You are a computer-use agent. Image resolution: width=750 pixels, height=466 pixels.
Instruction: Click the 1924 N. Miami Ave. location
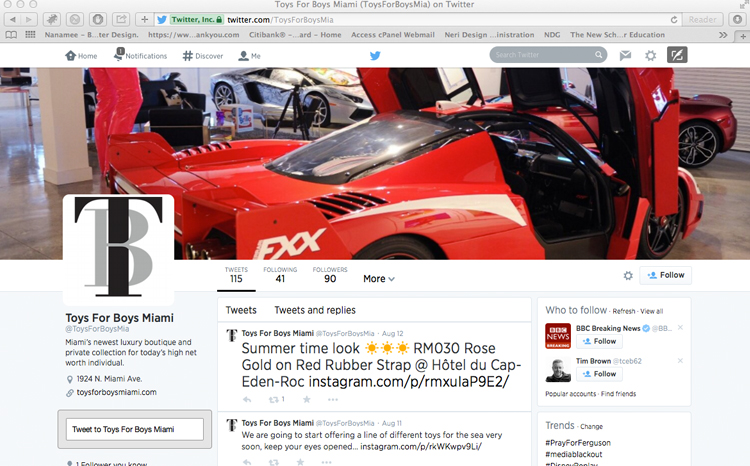pyautogui.click(x=109, y=379)
